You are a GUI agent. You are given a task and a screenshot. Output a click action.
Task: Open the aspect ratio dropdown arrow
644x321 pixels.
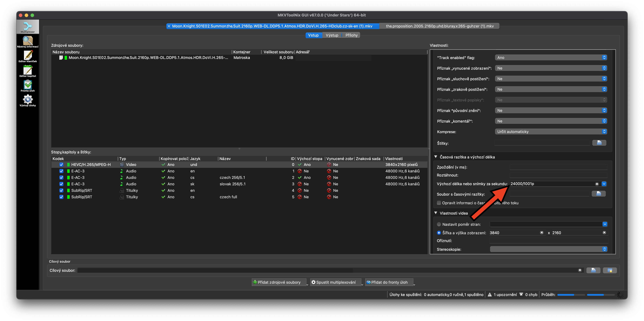604,224
